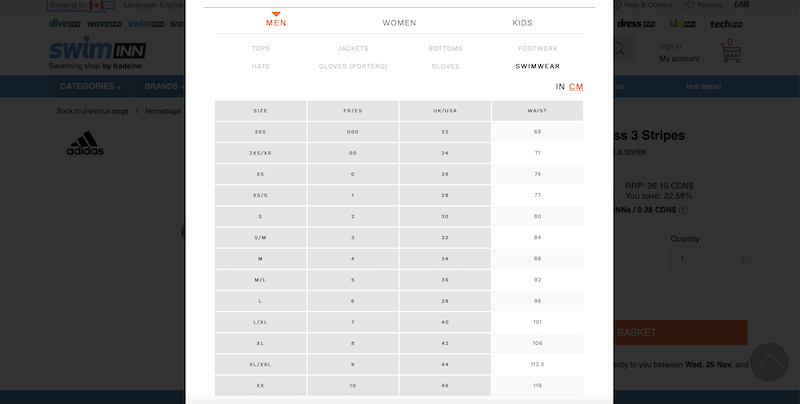Click the adidas brand logo

85,143
